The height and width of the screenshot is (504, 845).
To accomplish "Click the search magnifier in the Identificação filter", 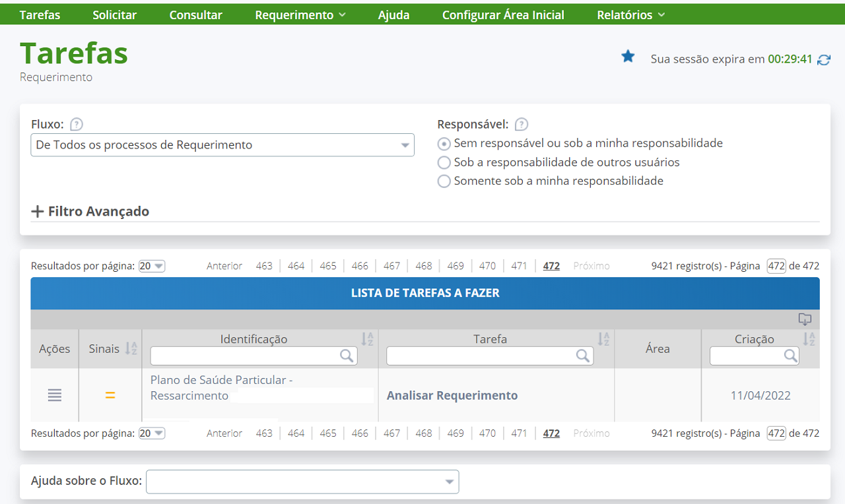I will tap(347, 356).
